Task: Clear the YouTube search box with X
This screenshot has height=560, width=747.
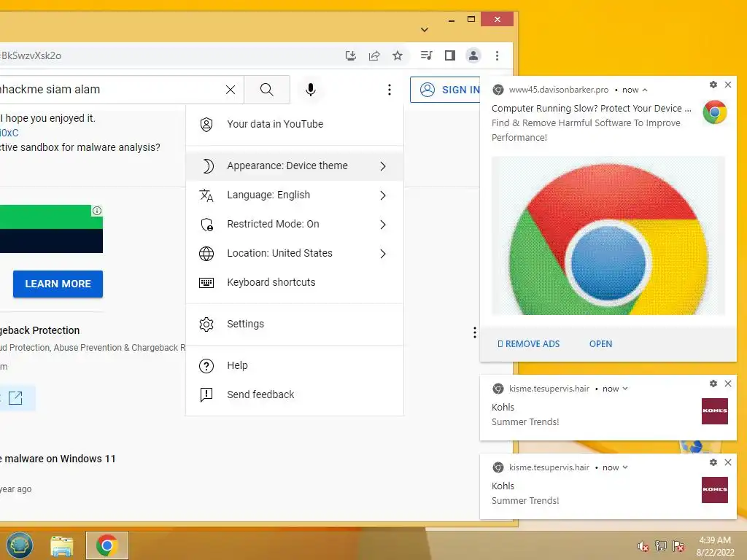Action: coord(231,90)
